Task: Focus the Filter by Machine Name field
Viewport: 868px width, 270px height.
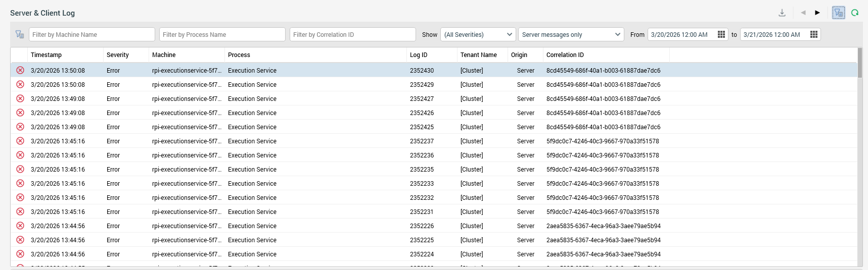Action: [x=92, y=34]
